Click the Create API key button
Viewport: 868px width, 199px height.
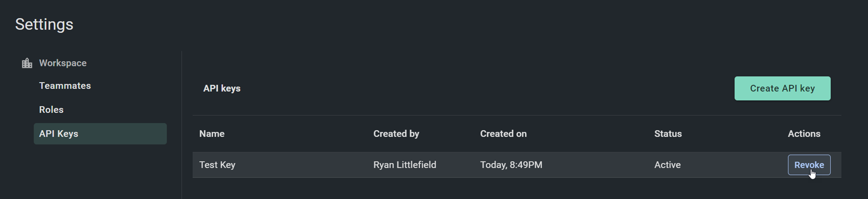(782, 89)
